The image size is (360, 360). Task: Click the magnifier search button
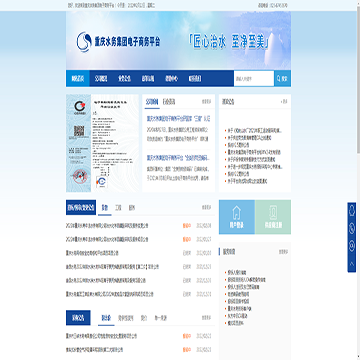[283, 79]
